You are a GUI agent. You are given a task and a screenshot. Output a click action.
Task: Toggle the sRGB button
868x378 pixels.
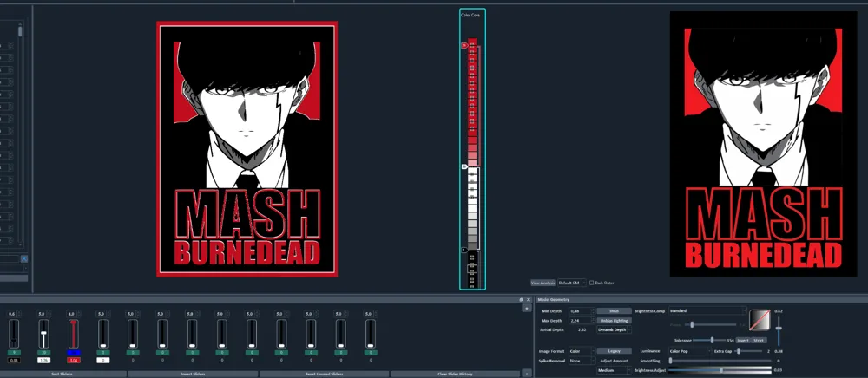point(614,311)
